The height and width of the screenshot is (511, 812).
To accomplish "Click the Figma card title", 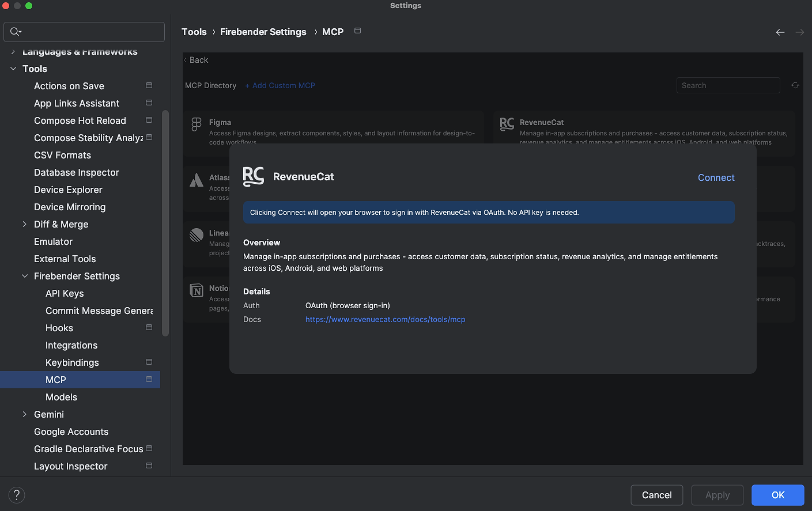I will tap(220, 122).
